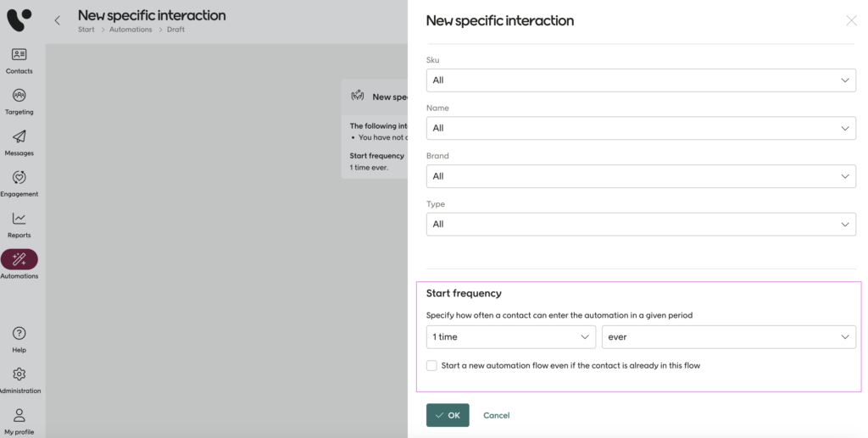Open Administration gear icon
Viewport: 868px width, 438px height.
pos(19,374)
